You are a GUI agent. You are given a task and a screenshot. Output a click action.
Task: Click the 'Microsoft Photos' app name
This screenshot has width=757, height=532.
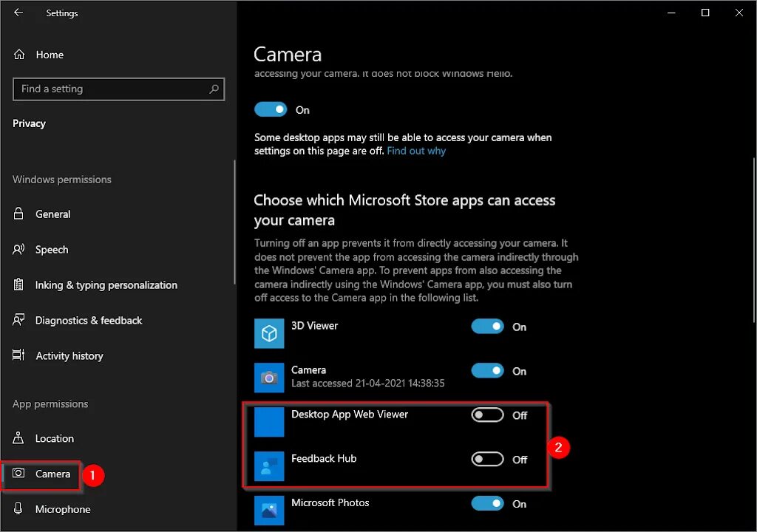point(330,502)
